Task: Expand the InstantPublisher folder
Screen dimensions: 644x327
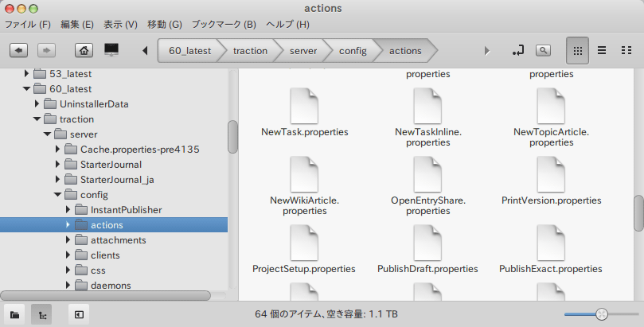Action: [x=68, y=210]
